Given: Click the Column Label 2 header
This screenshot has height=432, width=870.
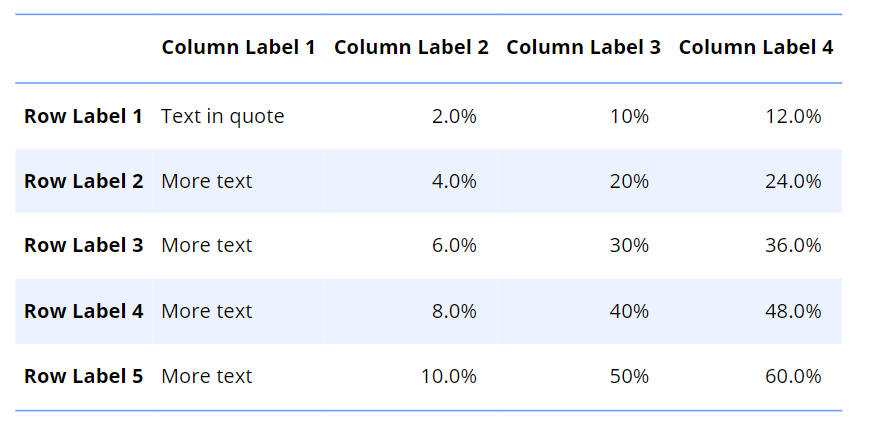Looking at the screenshot, I should click(x=411, y=47).
